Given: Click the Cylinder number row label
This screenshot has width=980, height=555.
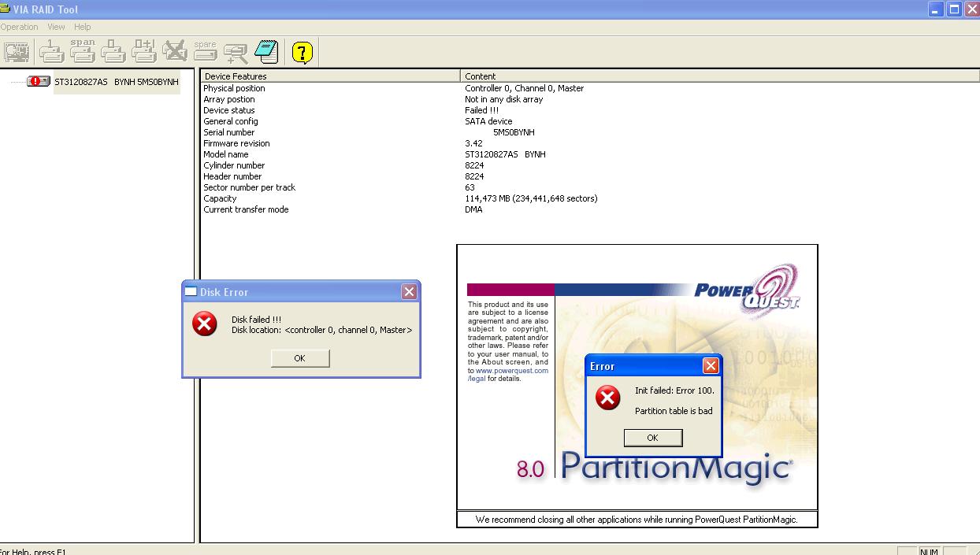Looking at the screenshot, I should (x=234, y=165).
